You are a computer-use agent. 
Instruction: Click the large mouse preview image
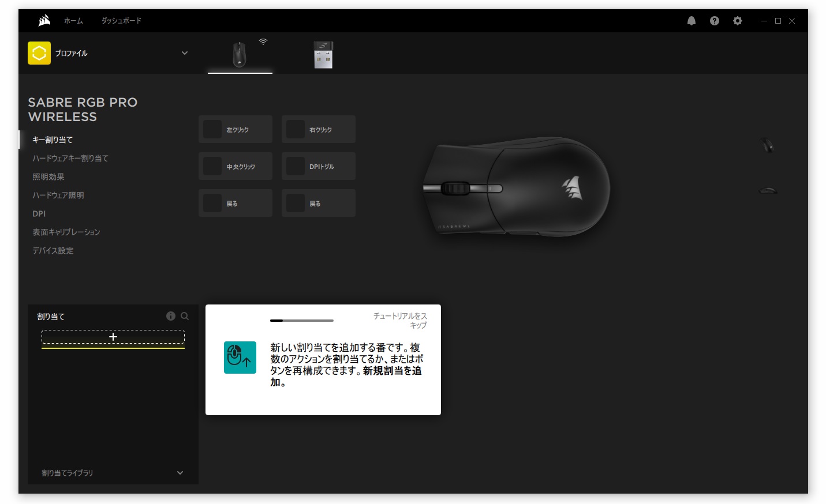point(517,186)
